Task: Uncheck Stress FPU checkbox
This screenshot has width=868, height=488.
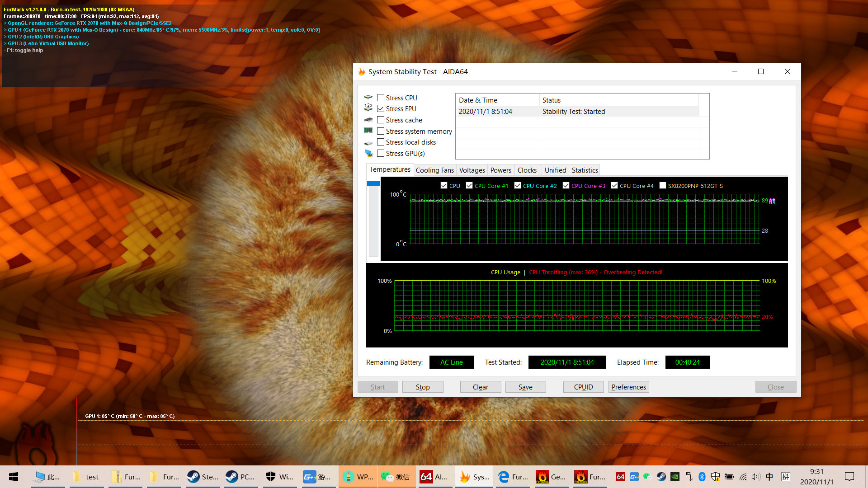Action: click(x=381, y=108)
